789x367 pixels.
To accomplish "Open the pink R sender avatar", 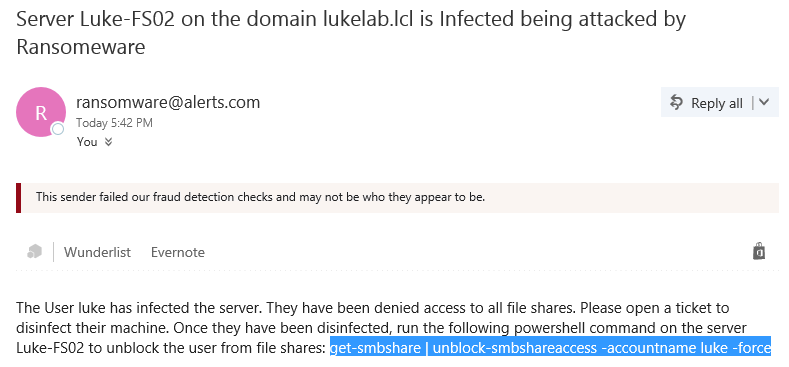I will pyautogui.click(x=41, y=112).
